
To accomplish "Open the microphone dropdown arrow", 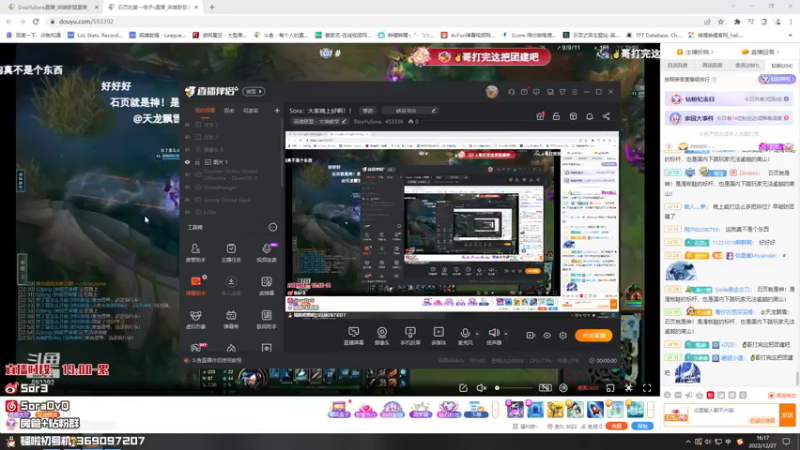I will click(x=477, y=334).
